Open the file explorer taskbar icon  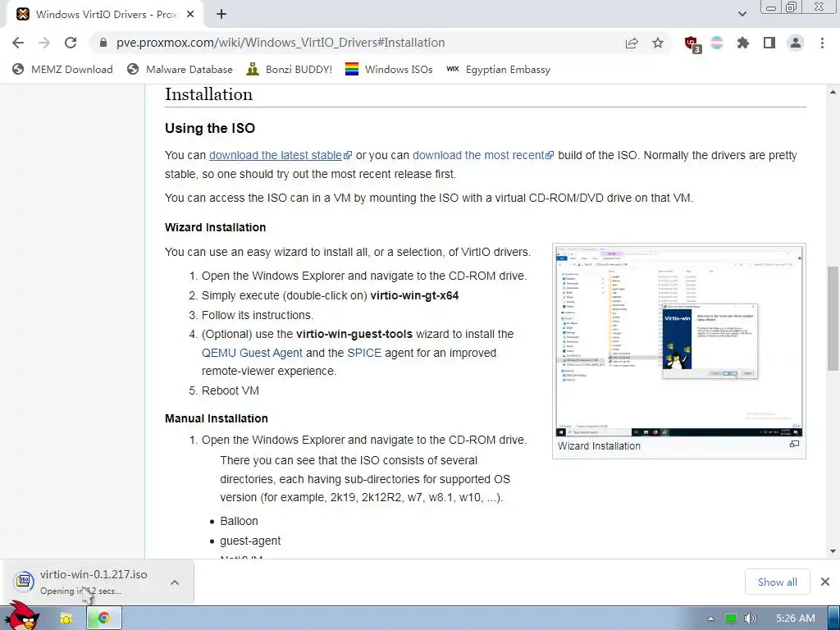(66, 619)
